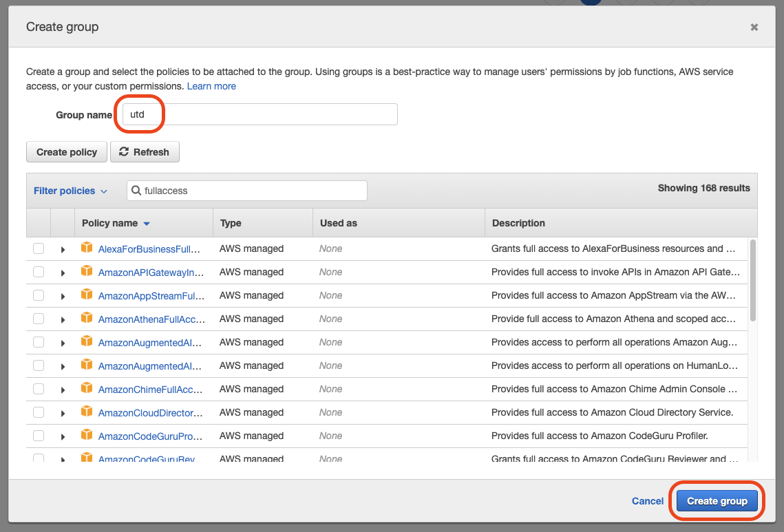Open the AmazonAPIGatewayIn policy link
The height and width of the screenshot is (532, 784).
point(151,273)
